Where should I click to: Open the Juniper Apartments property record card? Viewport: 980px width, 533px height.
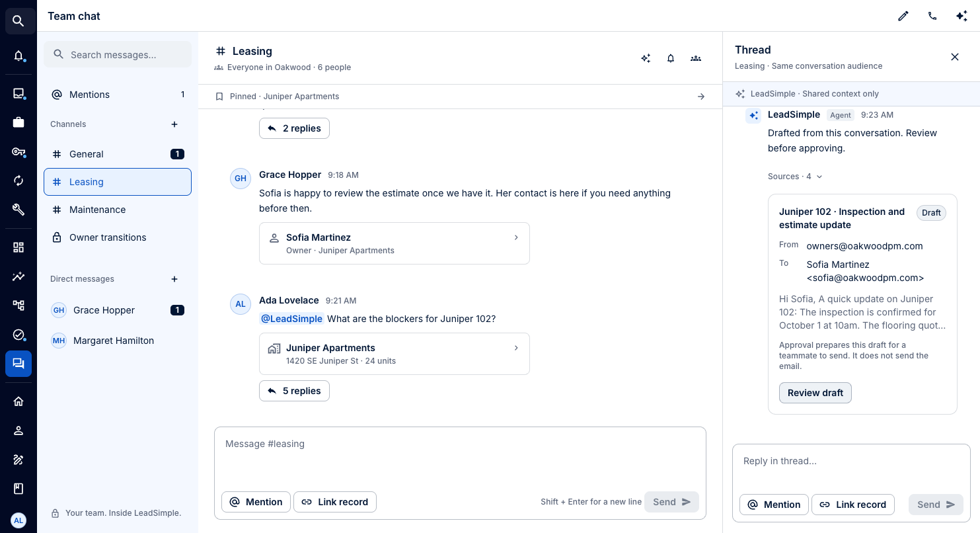coord(395,354)
